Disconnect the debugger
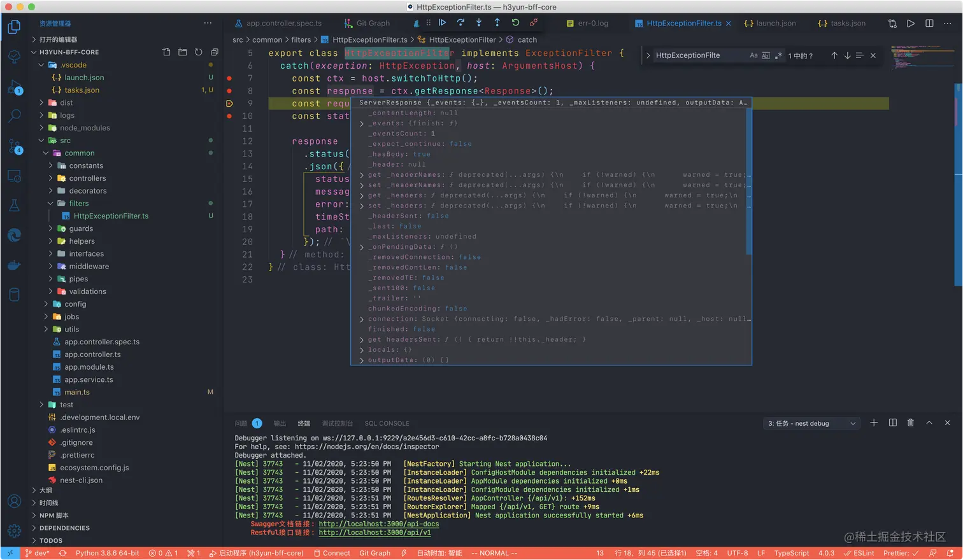 click(x=534, y=22)
